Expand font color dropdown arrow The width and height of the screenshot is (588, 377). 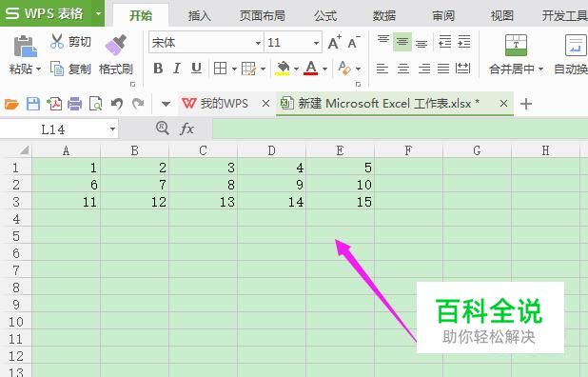point(324,69)
